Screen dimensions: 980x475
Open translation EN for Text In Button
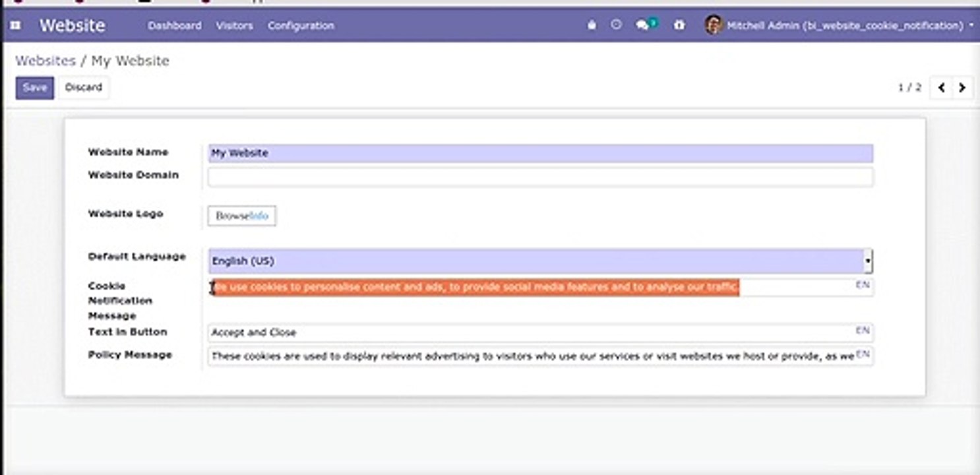pyautogui.click(x=862, y=331)
